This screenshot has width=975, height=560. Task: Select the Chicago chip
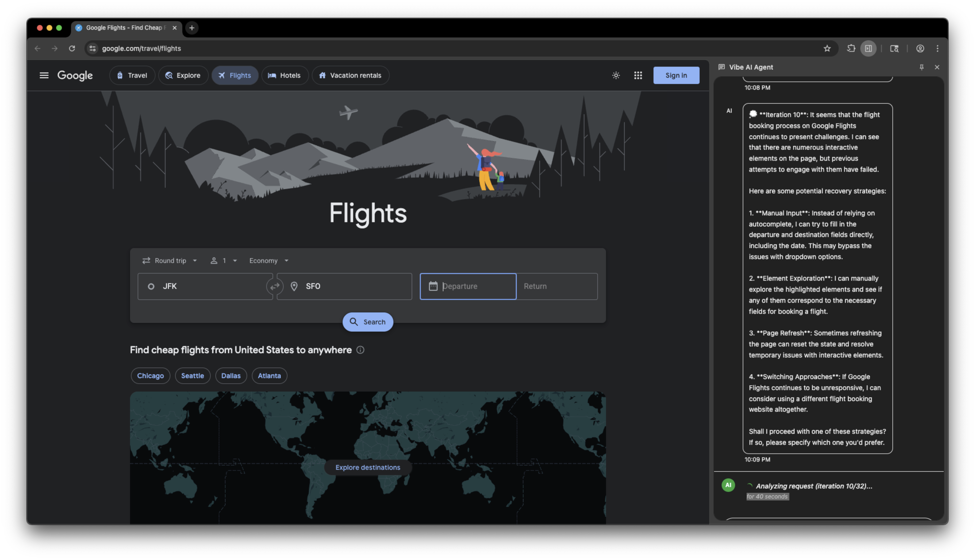[x=150, y=376]
